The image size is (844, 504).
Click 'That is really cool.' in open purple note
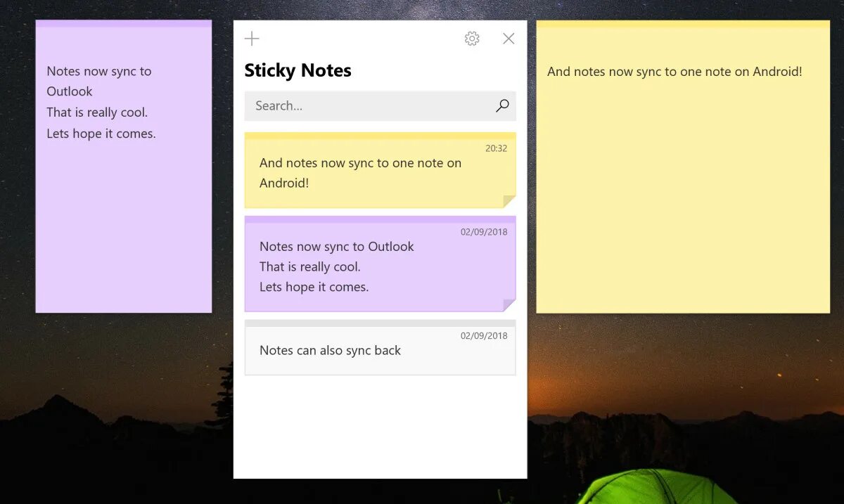point(97,112)
